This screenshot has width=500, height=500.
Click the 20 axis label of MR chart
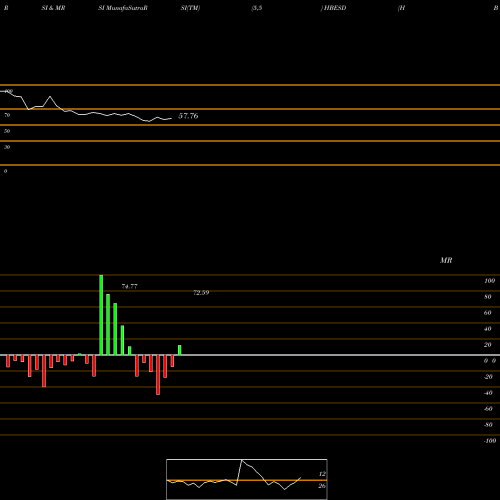[x=488, y=345]
